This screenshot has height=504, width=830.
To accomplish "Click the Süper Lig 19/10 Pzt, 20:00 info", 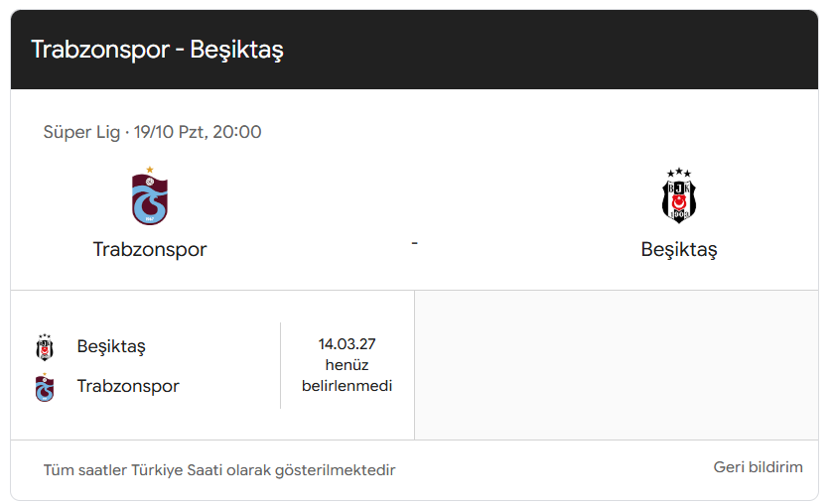I will click(x=153, y=132).
